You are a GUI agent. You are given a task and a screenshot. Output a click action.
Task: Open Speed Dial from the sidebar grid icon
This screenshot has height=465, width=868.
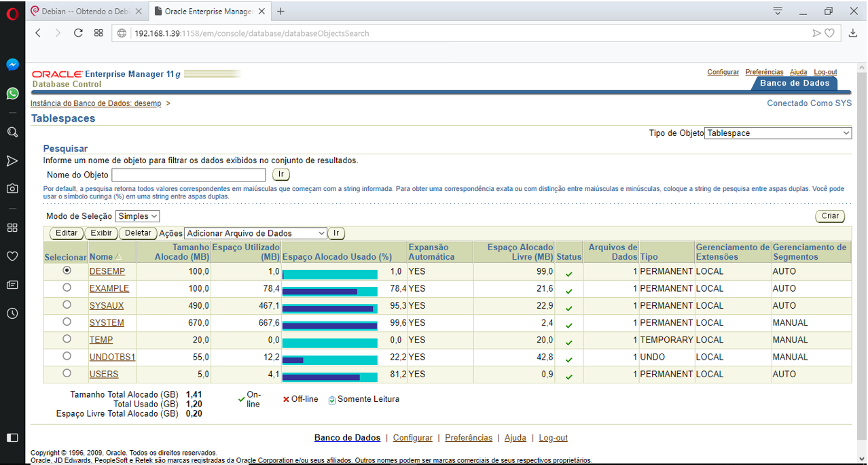12,228
